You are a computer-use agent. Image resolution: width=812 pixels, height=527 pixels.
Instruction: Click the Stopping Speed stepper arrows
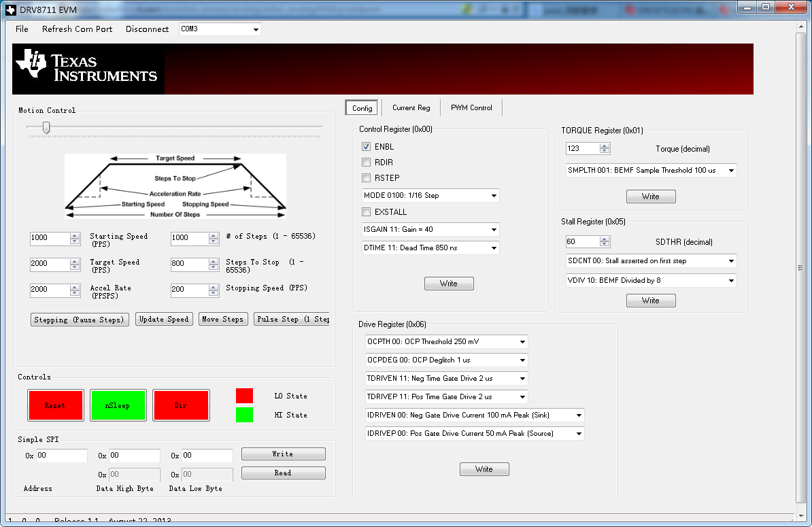click(x=214, y=290)
